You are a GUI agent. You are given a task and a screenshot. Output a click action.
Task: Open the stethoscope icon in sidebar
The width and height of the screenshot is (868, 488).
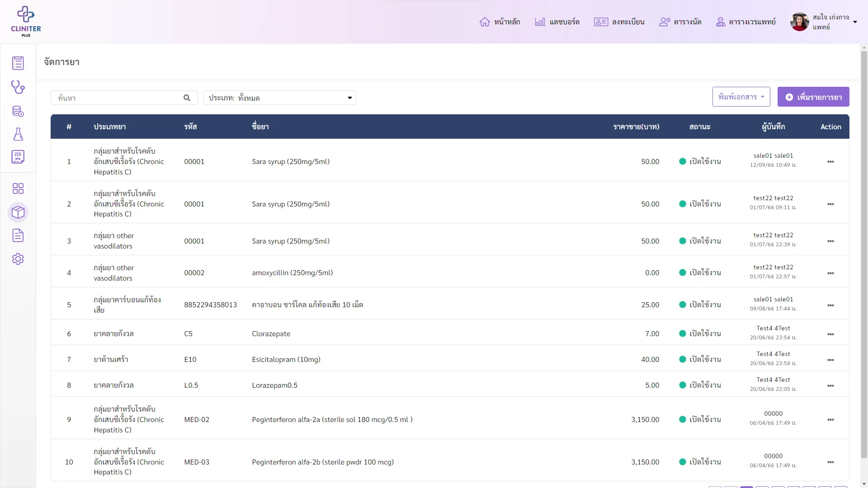point(18,87)
